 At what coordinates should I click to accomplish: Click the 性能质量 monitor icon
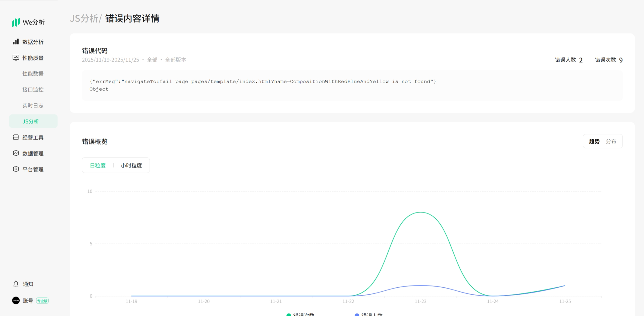16,58
